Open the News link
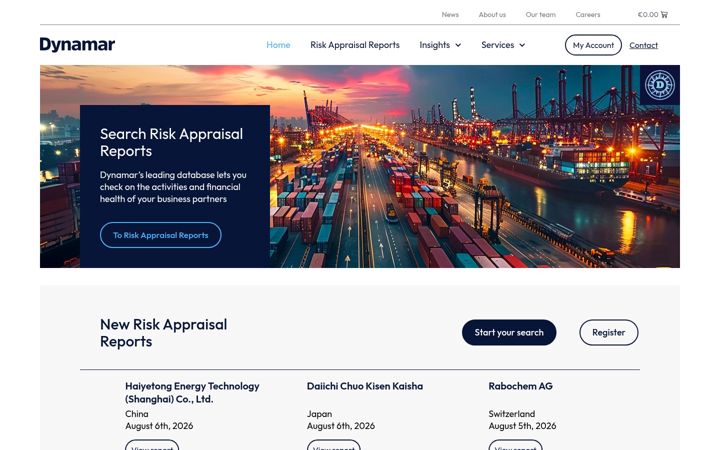 pos(450,15)
